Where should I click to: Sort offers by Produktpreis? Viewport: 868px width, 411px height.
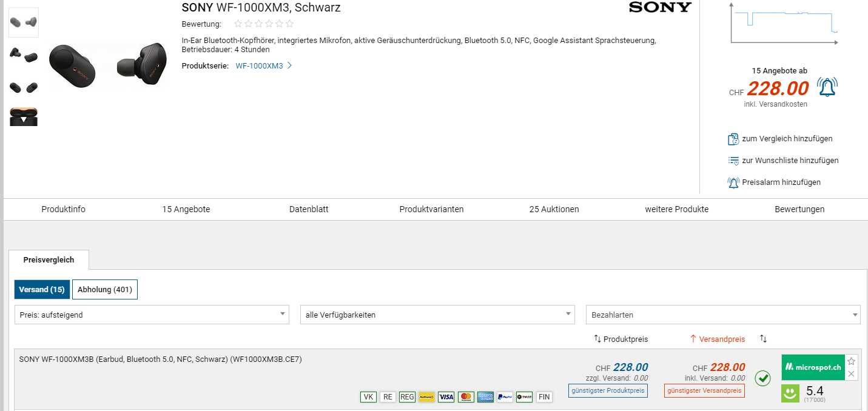pyautogui.click(x=621, y=339)
